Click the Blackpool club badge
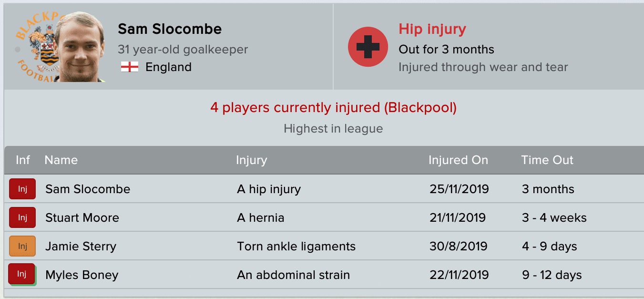This screenshot has height=299, width=644. (36, 48)
